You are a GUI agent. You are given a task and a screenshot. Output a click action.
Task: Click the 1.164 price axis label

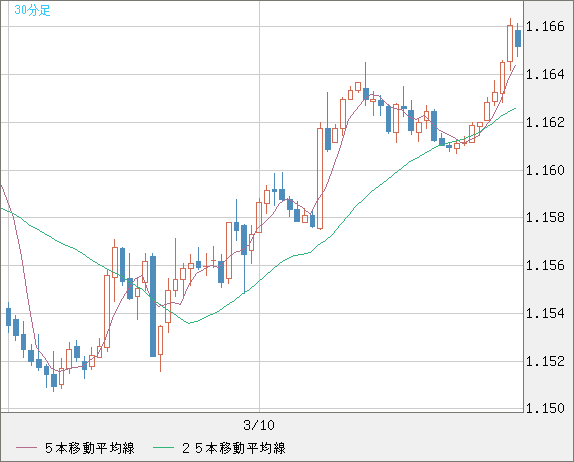pyautogui.click(x=545, y=74)
